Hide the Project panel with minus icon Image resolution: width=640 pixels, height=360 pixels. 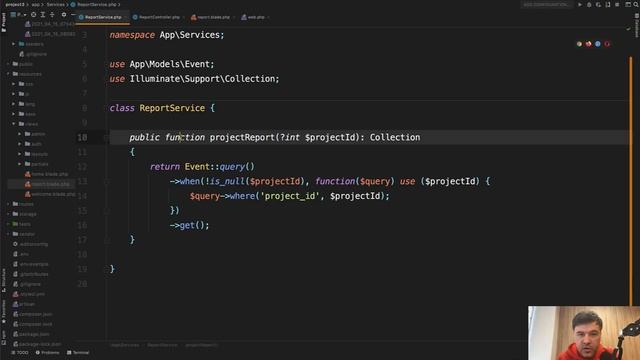coord(73,15)
